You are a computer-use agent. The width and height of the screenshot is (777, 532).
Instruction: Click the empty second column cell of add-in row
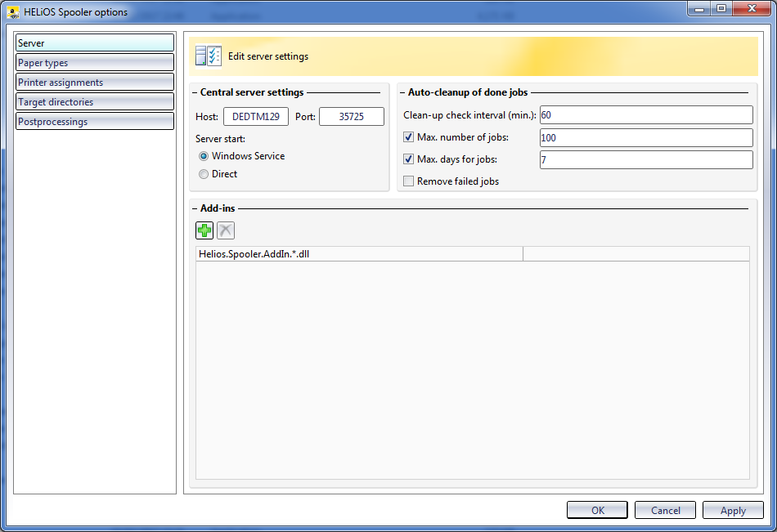(x=636, y=254)
